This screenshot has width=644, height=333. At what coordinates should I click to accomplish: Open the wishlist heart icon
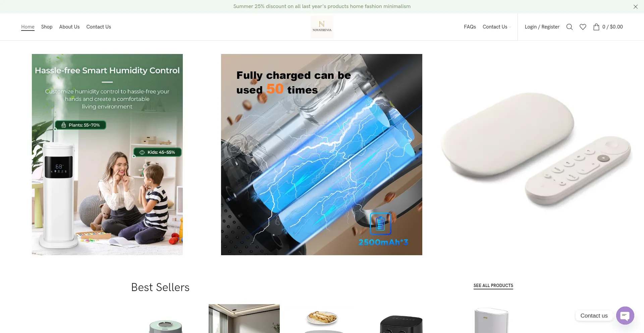click(583, 27)
